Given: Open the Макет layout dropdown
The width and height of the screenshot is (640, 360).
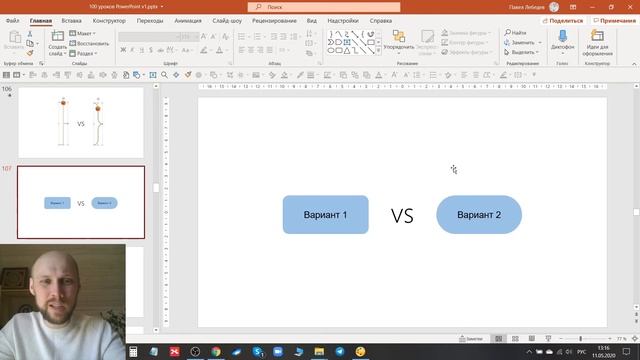Looking at the screenshot, I should (x=82, y=33).
